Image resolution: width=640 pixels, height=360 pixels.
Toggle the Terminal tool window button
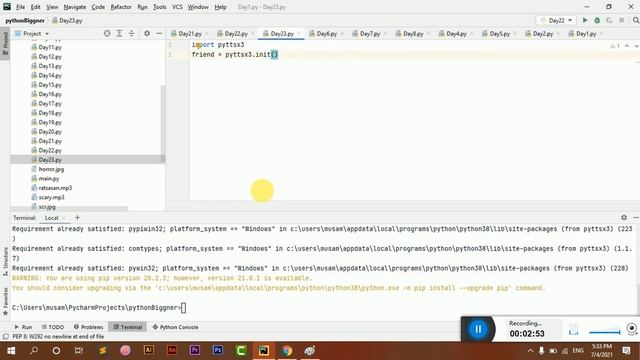pyautogui.click(x=127, y=327)
